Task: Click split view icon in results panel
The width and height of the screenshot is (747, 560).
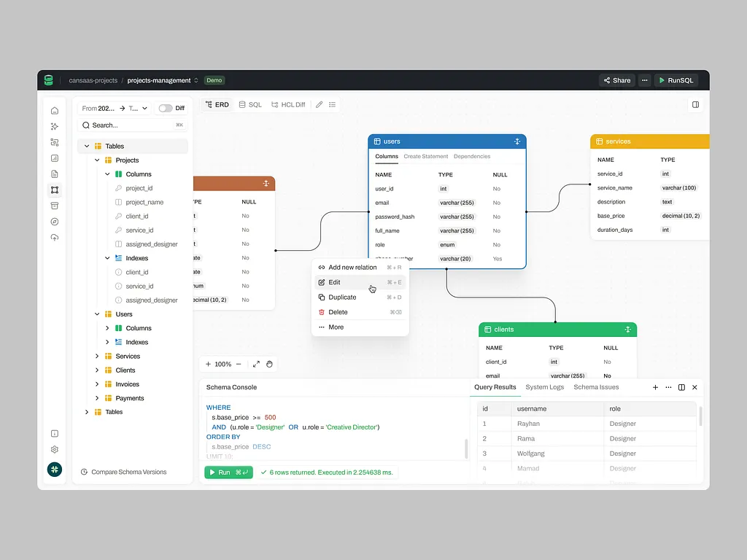Action: pyautogui.click(x=681, y=387)
